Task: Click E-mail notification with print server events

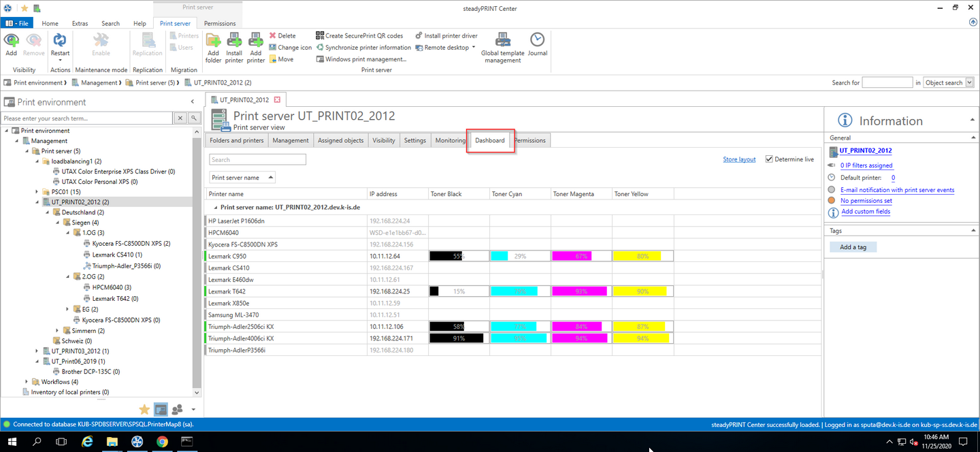Action: click(897, 190)
